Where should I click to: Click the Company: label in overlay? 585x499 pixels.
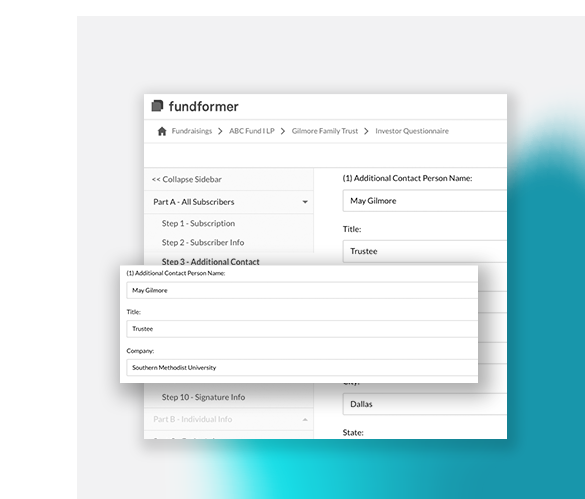tap(140, 351)
